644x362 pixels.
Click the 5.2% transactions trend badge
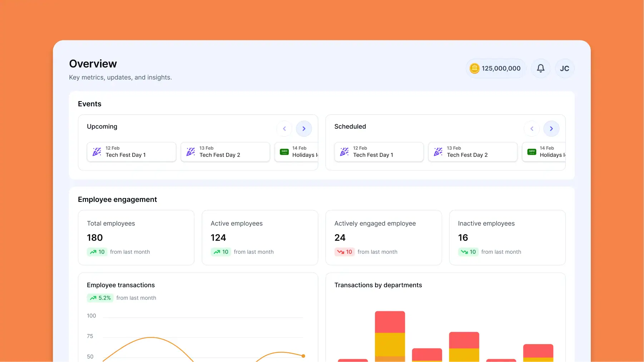click(100, 298)
